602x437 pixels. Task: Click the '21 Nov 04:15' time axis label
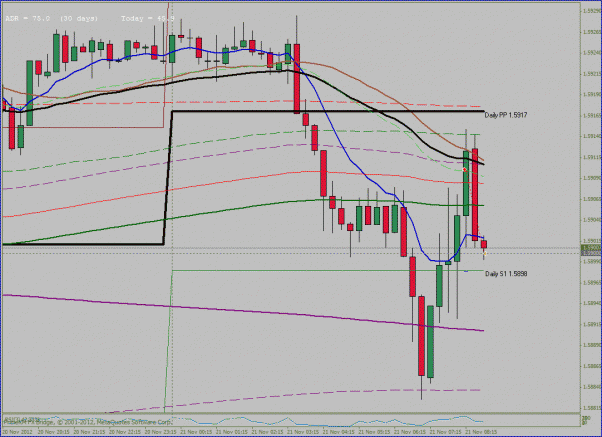tap(340, 432)
